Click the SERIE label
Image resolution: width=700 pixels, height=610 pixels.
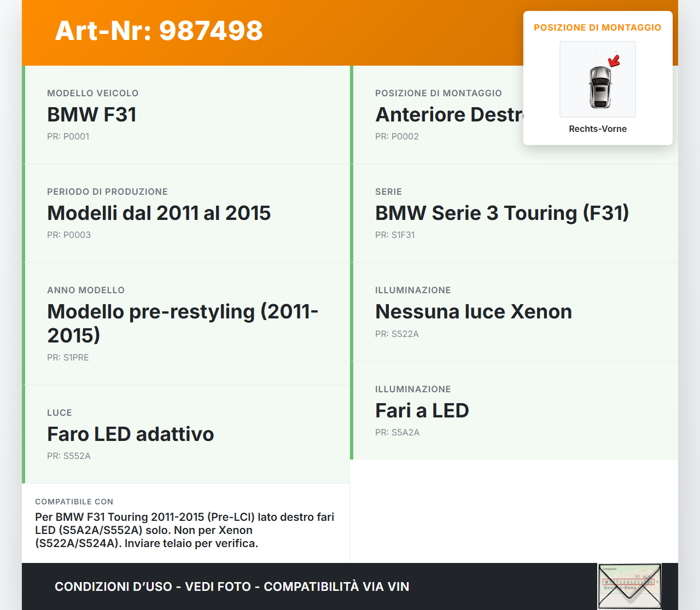[389, 191]
